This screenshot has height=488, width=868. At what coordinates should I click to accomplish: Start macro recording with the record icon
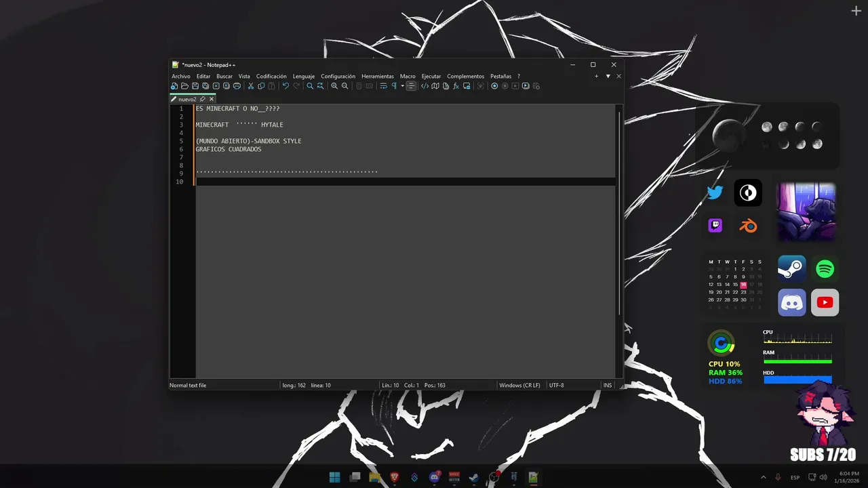point(494,86)
